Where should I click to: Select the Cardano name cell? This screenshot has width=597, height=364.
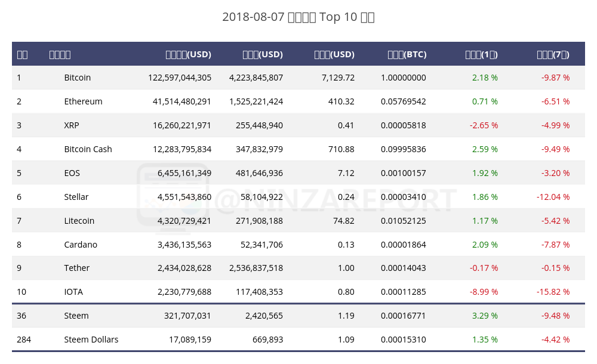(x=81, y=245)
